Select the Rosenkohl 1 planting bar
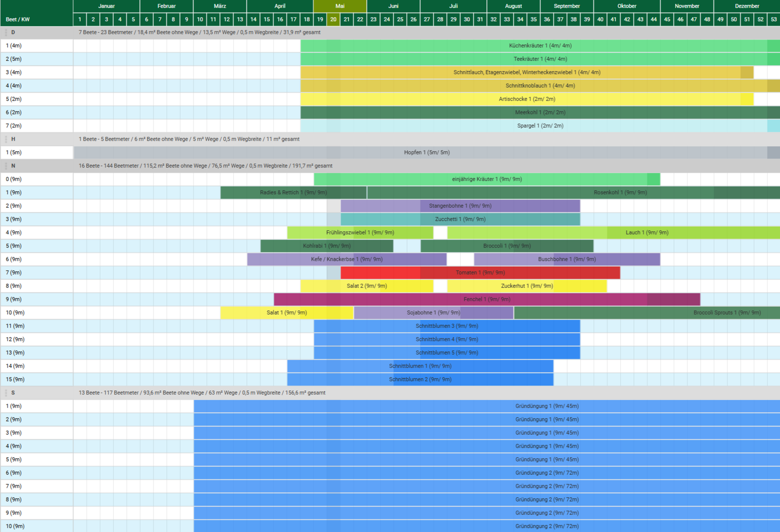The height and width of the screenshot is (532, 780). click(x=574, y=193)
